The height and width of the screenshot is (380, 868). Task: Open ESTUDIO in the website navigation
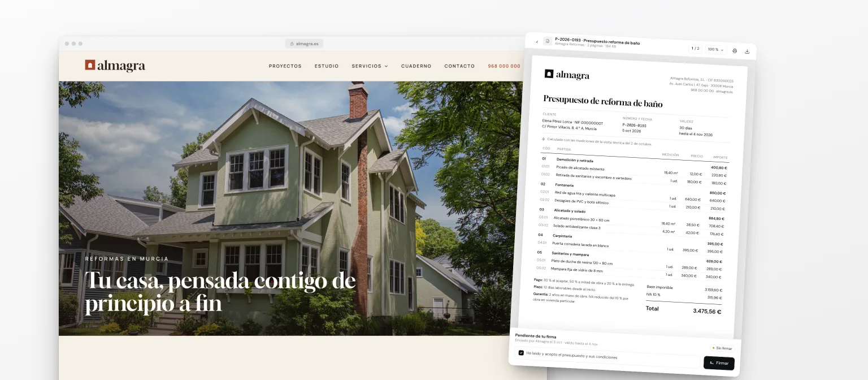(327, 66)
